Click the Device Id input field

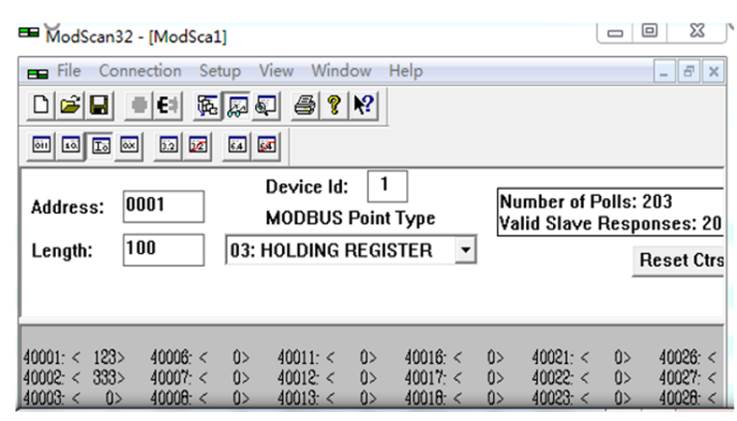[387, 186]
